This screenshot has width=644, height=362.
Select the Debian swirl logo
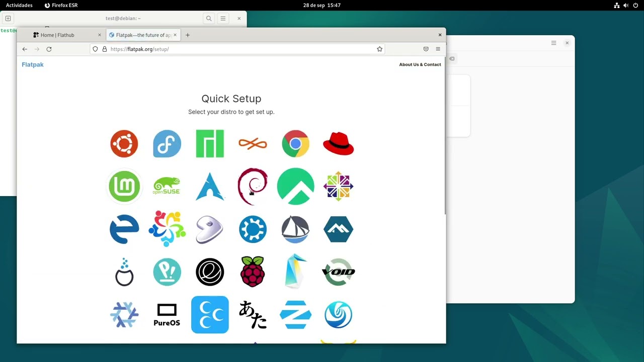pos(253,187)
